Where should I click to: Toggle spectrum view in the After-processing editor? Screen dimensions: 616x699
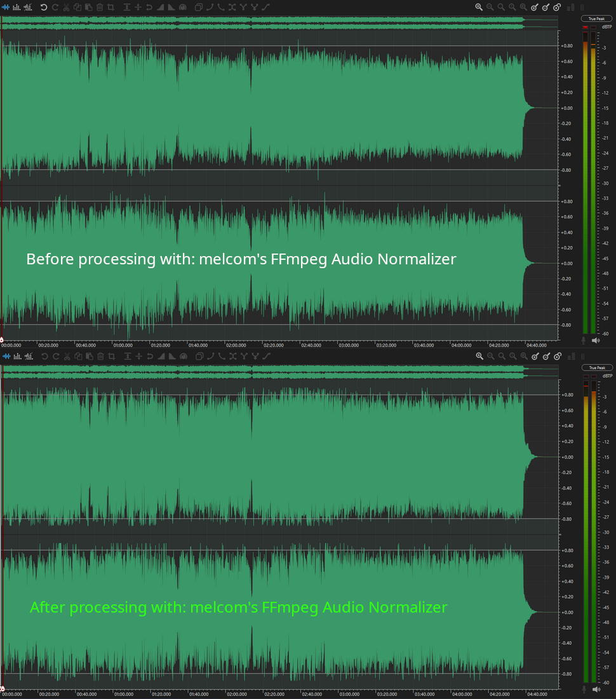pos(17,356)
